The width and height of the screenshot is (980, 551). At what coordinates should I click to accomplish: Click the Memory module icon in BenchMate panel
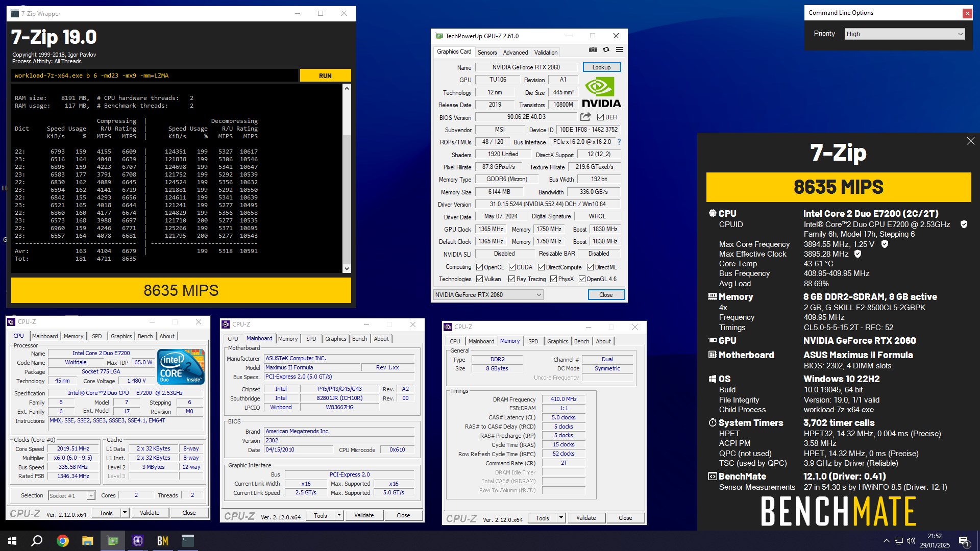(713, 296)
